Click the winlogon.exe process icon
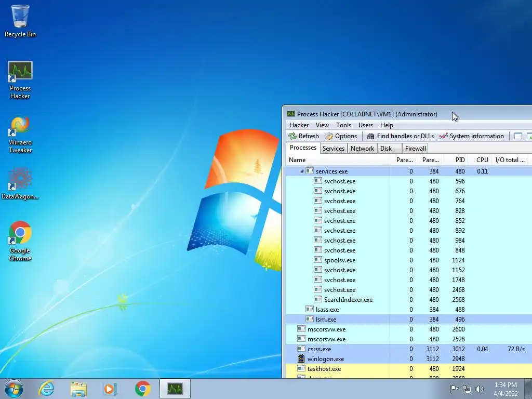 301,358
